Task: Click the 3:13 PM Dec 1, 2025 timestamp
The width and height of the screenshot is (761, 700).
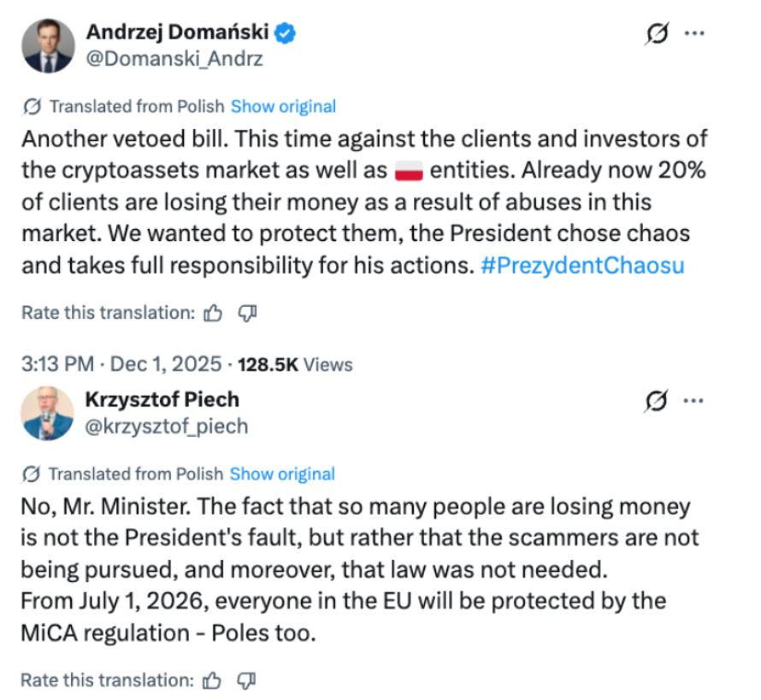Action: pos(120,365)
